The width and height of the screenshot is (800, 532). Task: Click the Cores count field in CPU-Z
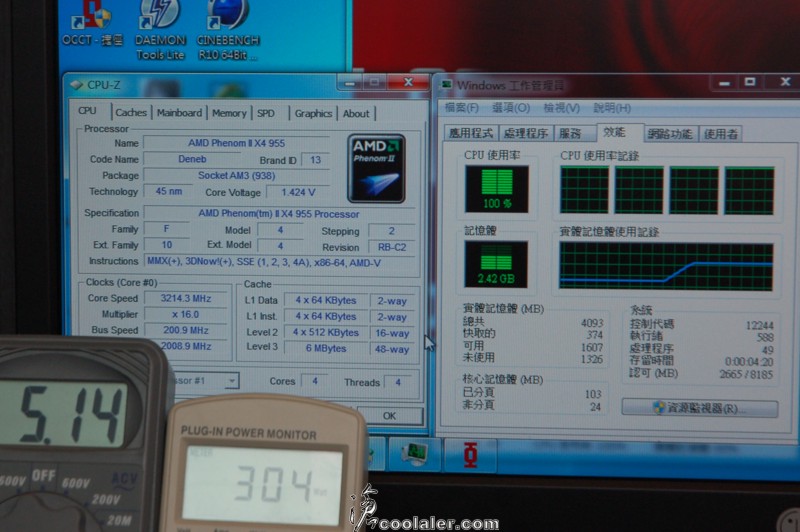315,381
